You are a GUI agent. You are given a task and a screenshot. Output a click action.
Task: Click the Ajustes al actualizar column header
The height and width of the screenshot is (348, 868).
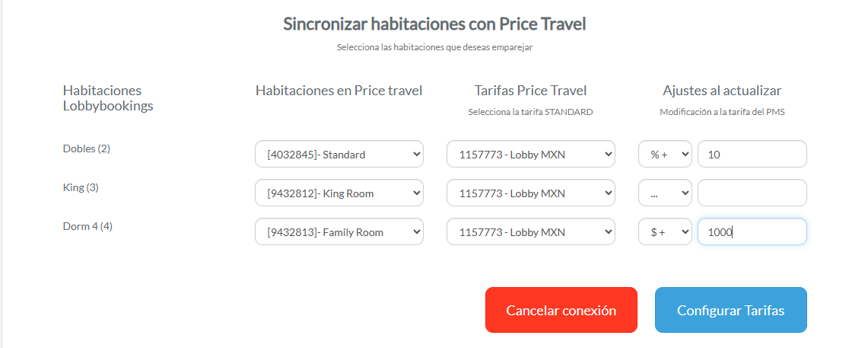(722, 91)
